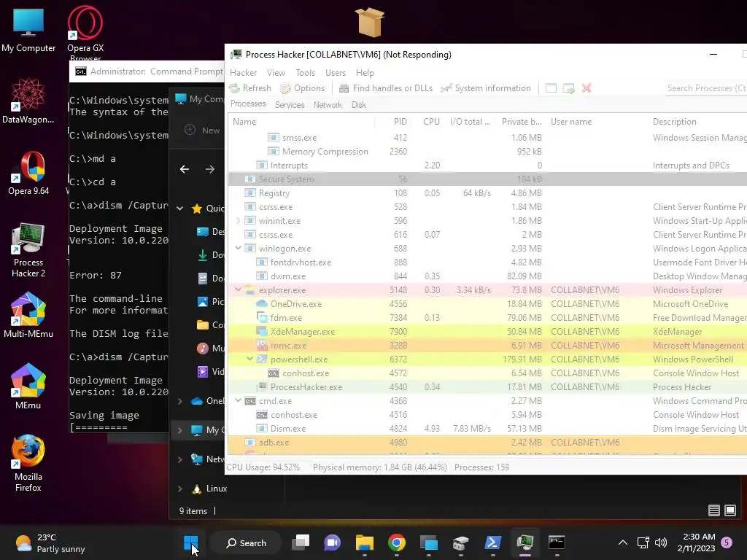Image resolution: width=747 pixels, height=560 pixels.
Task: Sort processes by the PID column header
Action: (392, 122)
